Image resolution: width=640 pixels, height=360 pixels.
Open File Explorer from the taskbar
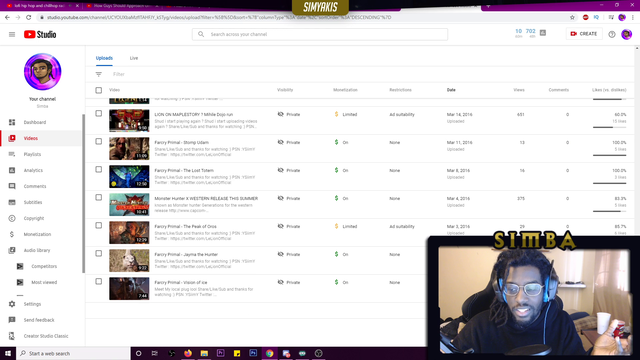pyautogui.click(x=204, y=353)
